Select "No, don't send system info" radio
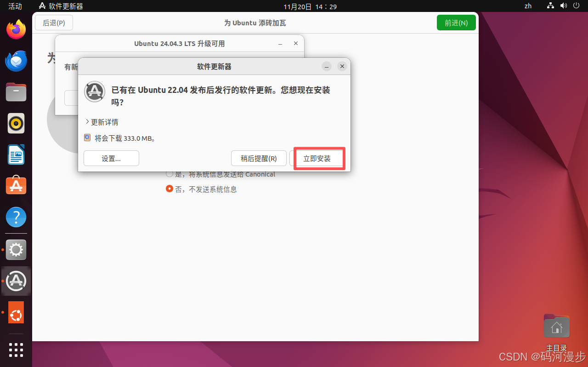The image size is (588, 367). (170, 189)
